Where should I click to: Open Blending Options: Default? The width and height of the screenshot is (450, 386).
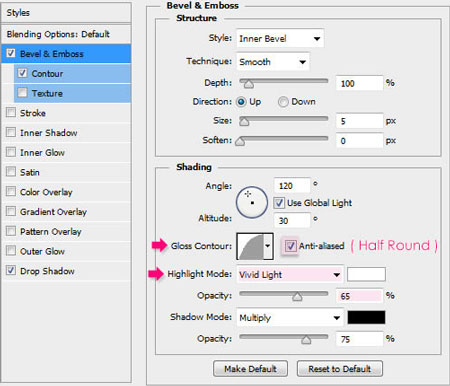click(66, 34)
